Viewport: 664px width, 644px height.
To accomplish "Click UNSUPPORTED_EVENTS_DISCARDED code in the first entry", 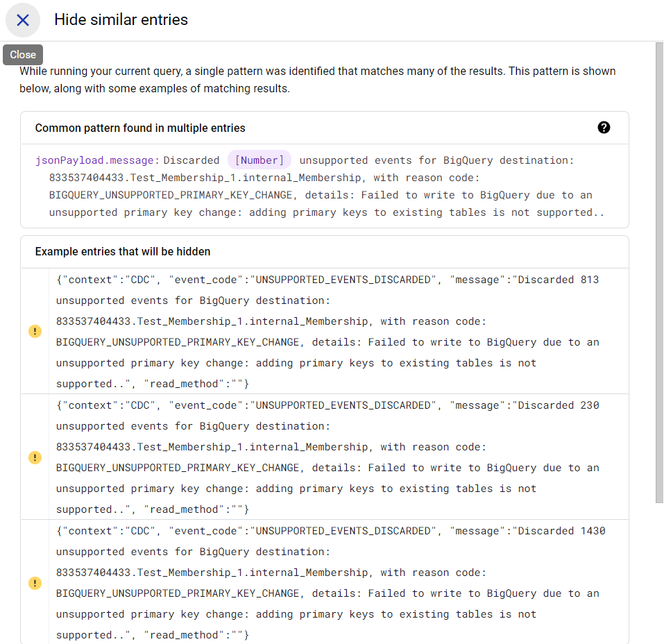I will tap(343, 280).
